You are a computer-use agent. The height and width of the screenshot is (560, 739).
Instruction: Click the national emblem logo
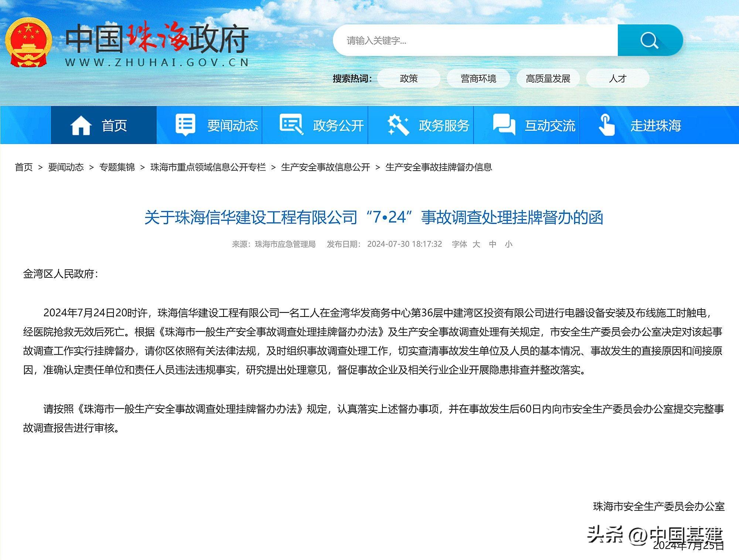tap(28, 42)
